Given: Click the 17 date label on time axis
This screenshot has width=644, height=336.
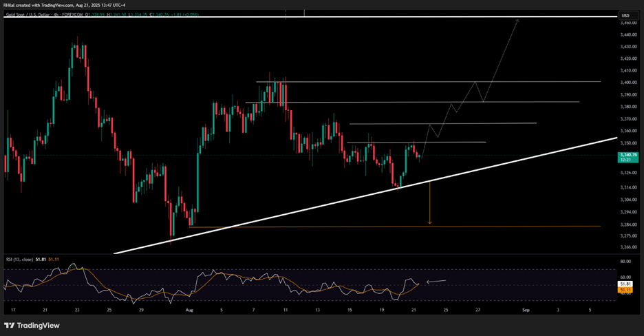Looking at the screenshot, I should point(13,310).
